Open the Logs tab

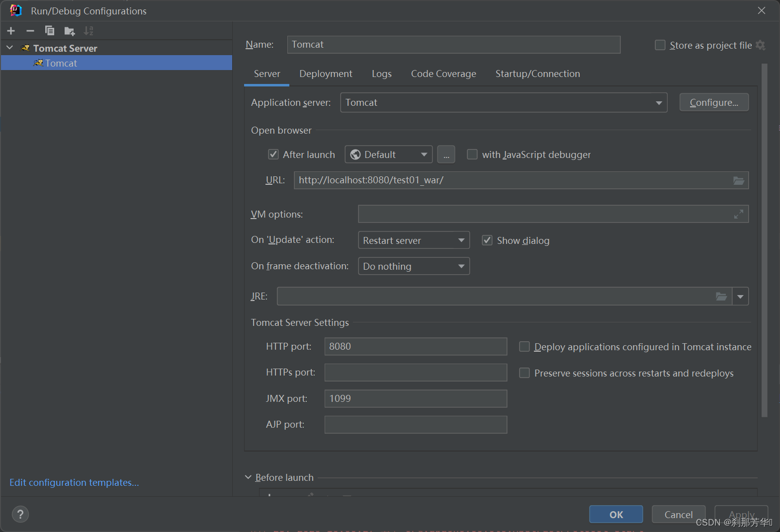(382, 74)
